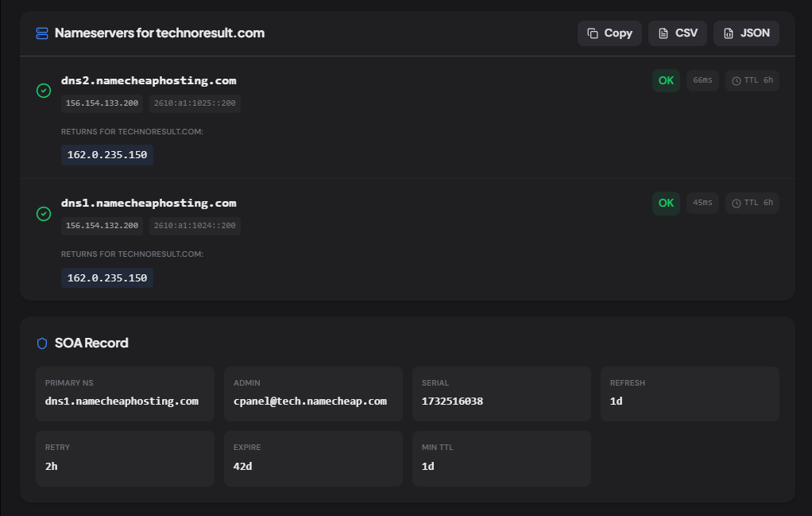Click the clock icon in dns2 TTL badge
This screenshot has height=516, width=812.
(736, 81)
